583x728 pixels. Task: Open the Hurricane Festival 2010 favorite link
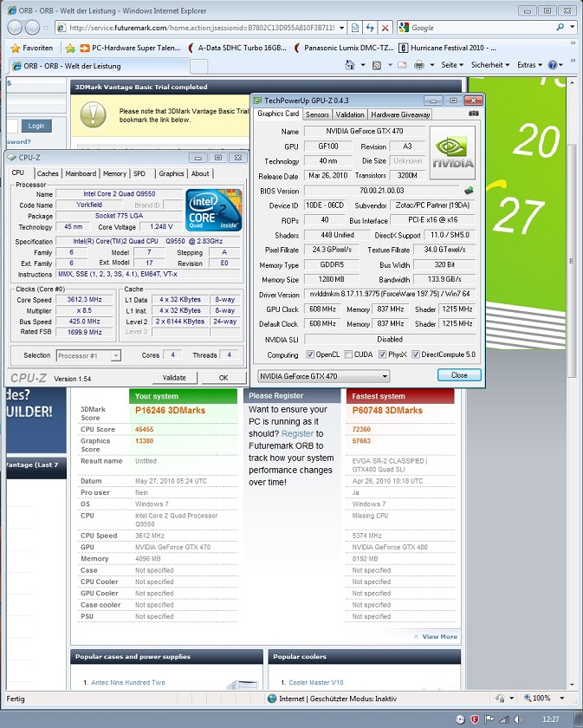(448, 48)
